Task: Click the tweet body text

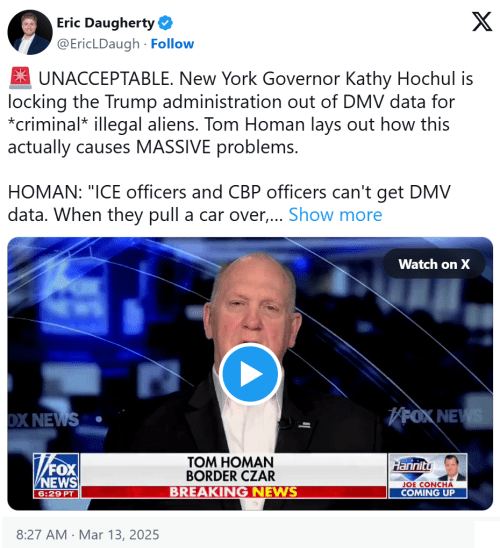Action: point(240,146)
